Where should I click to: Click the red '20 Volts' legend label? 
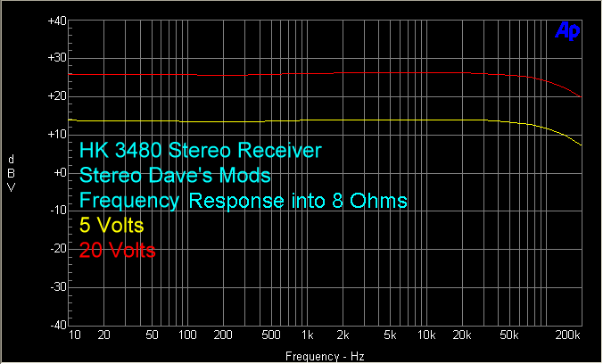point(117,250)
